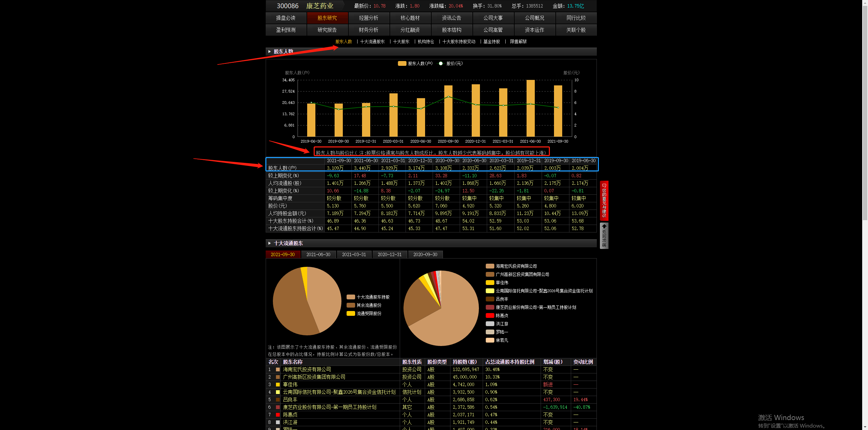Collapse the 股东人数 section triangle
The width and height of the screenshot is (868, 430).
click(269, 51)
